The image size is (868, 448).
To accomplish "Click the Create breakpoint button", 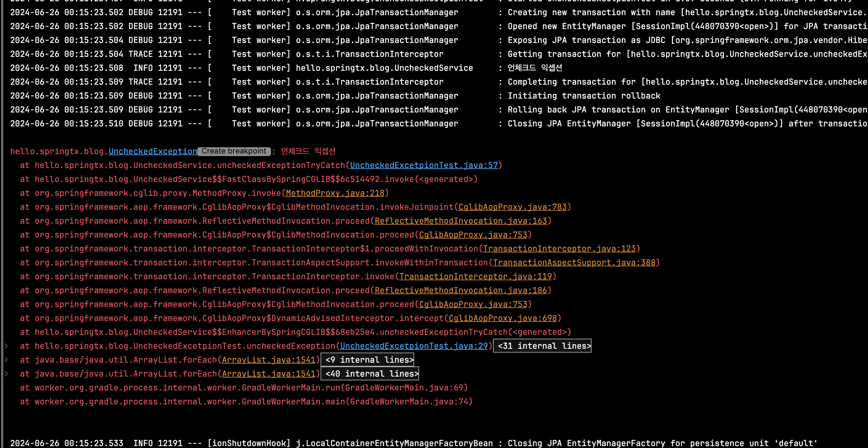I will (234, 151).
